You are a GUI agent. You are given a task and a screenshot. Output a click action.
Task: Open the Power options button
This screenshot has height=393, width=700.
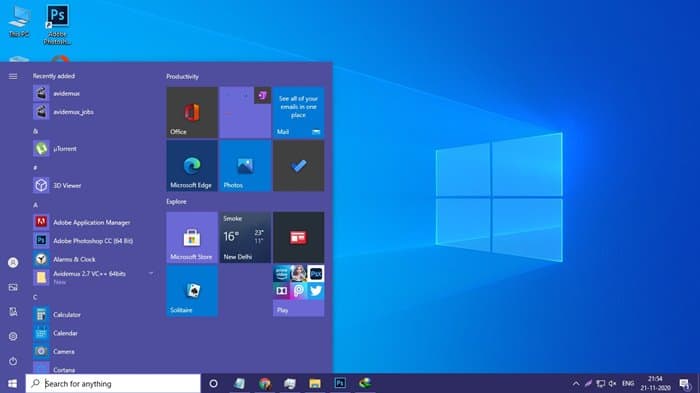[x=13, y=361]
